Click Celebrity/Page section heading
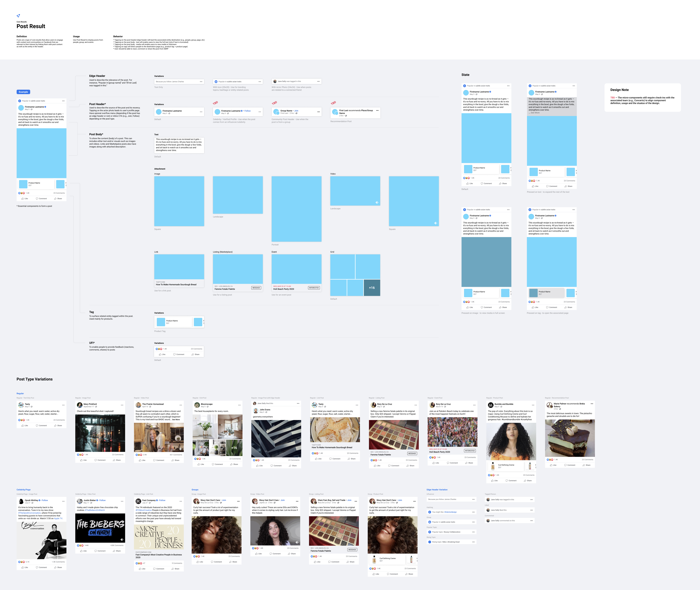 coord(24,490)
